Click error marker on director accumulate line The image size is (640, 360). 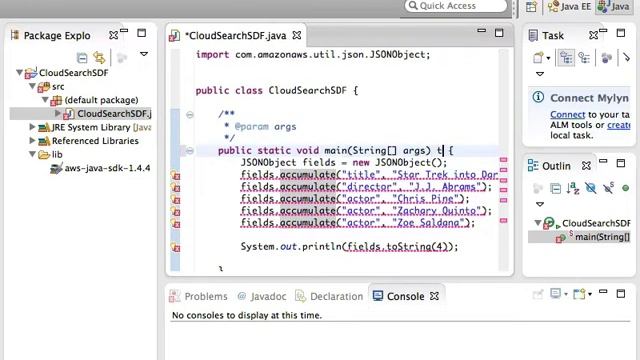176,187
